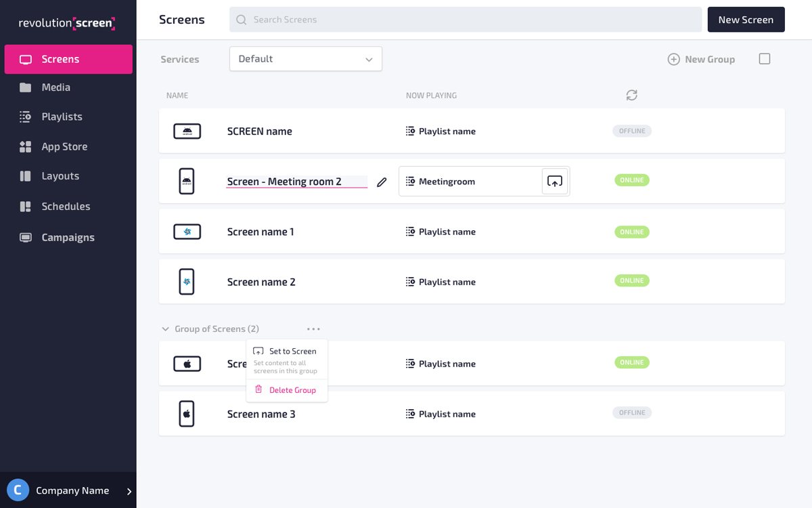Tick the checkbox next to New Group

click(765, 59)
